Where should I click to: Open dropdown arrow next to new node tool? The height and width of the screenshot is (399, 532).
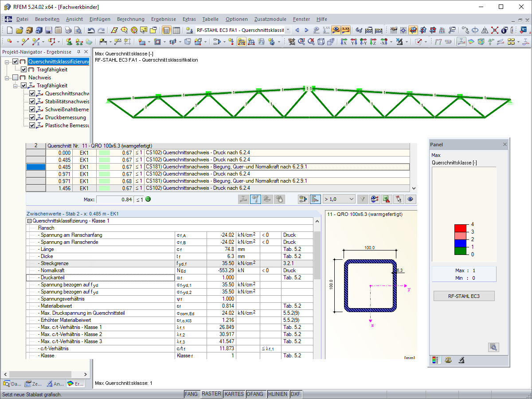(x=17, y=42)
